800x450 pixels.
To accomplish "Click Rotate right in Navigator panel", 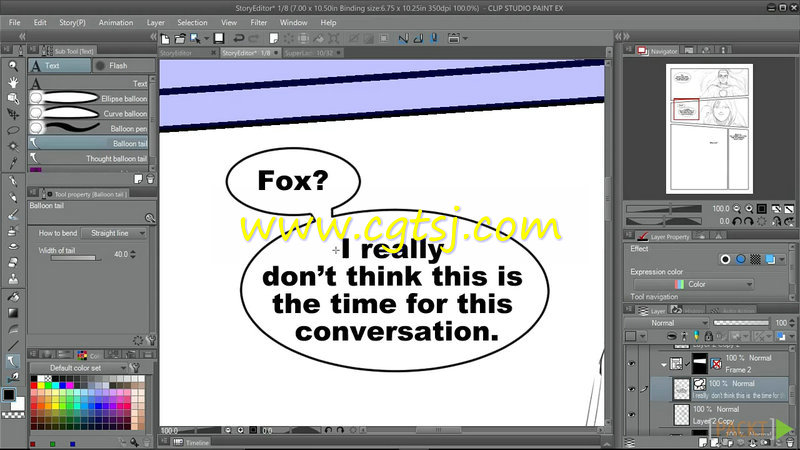I will pos(749,221).
